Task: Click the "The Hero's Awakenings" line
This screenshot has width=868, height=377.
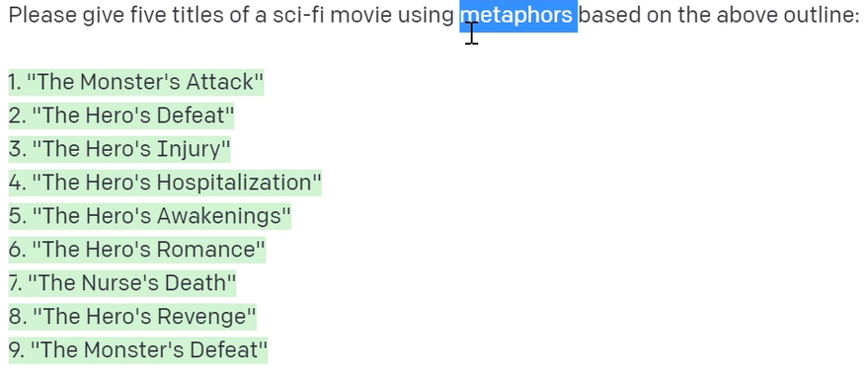Action: coord(150,216)
